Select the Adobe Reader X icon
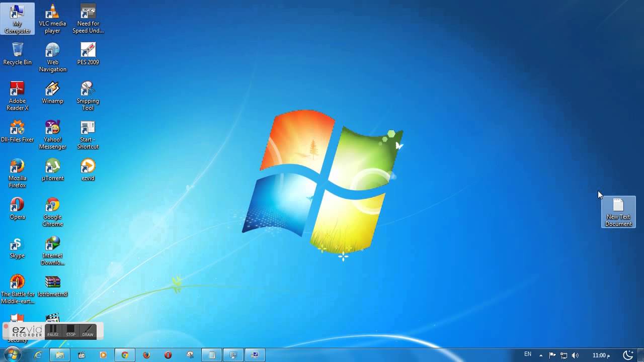The width and height of the screenshot is (644, 362). pos(17,96)
